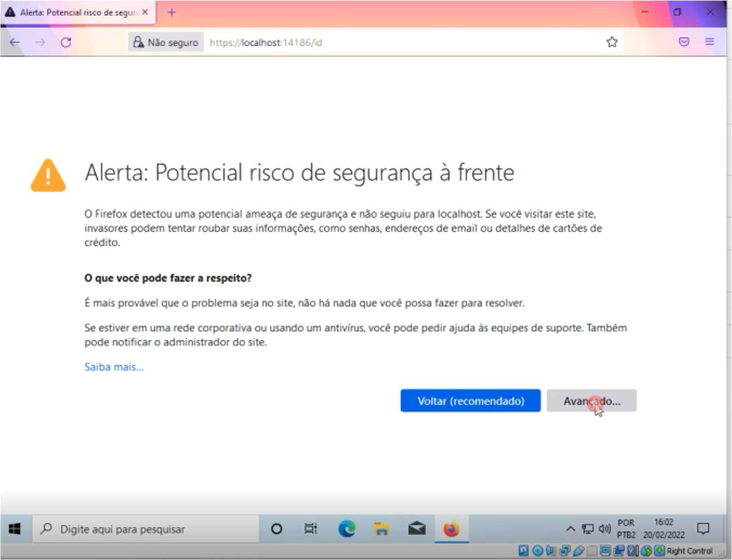732x560 pixels.
Task: Open the Mail app from the taskbar
Action: click(x=417, y=529)
